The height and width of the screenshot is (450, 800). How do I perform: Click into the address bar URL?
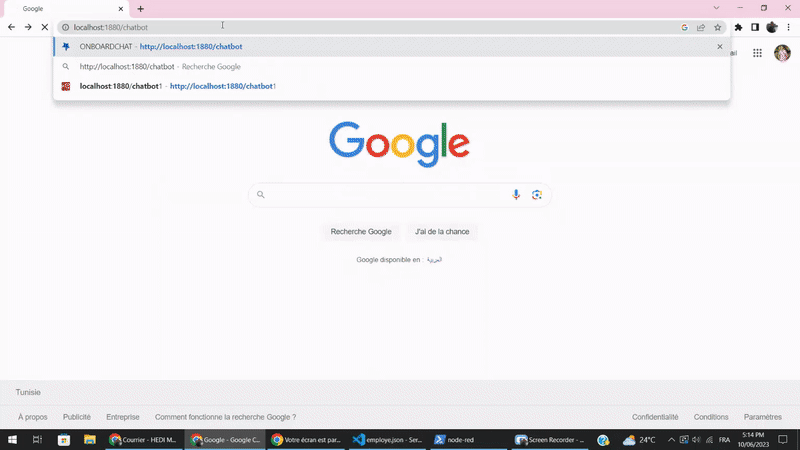[111, 28]
